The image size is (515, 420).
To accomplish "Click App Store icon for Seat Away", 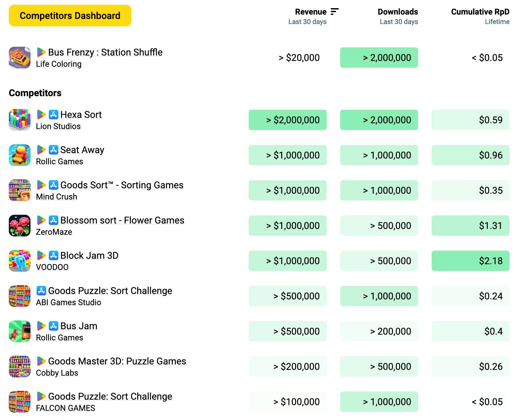I will (54, 150).
